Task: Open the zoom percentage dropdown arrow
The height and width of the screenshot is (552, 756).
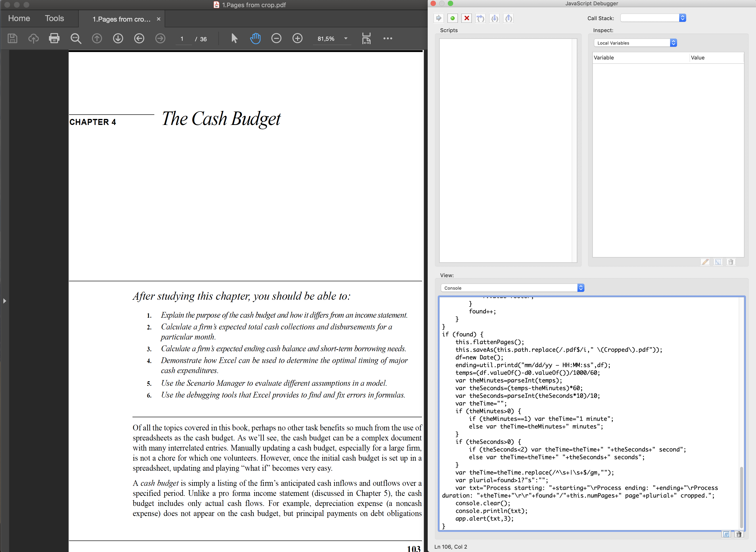Action: pyautogui.click(x=346, y=38)
